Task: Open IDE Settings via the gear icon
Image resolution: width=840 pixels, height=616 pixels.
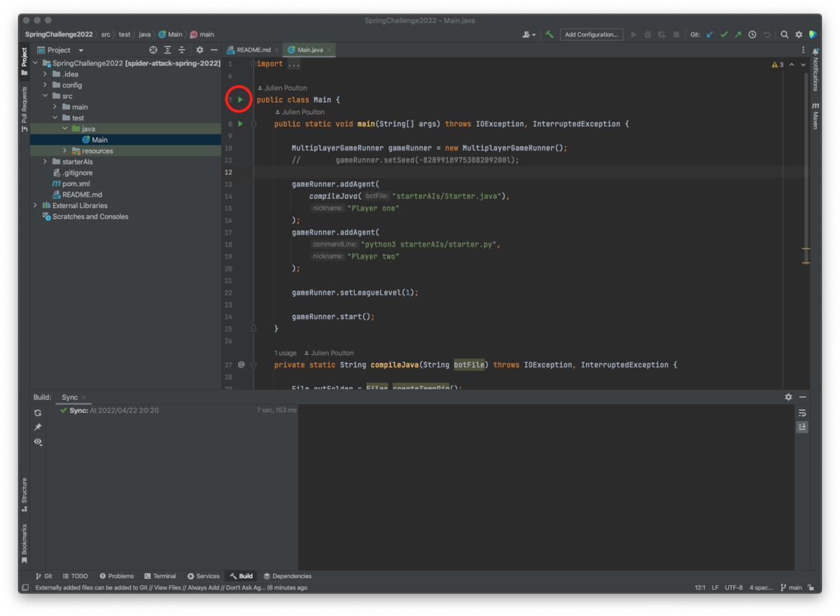Action: [x=799, y=34]
